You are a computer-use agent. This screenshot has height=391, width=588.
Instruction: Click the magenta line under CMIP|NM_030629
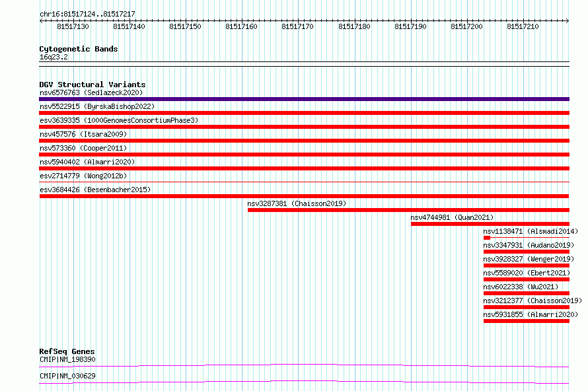click(x=304, y=382)
